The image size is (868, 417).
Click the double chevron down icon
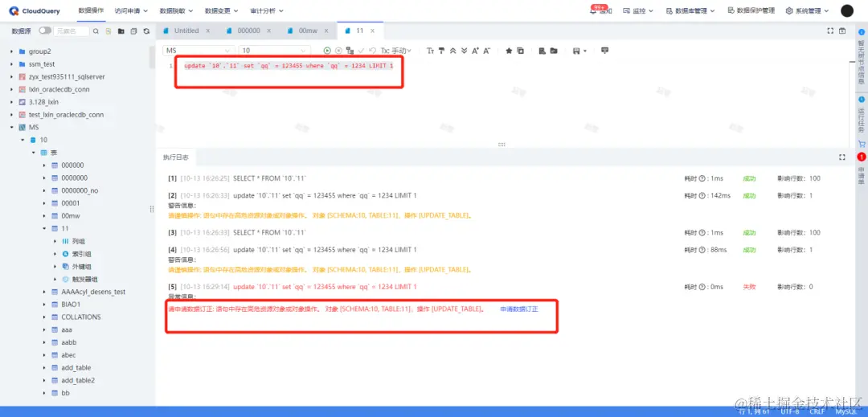[465, 51]
